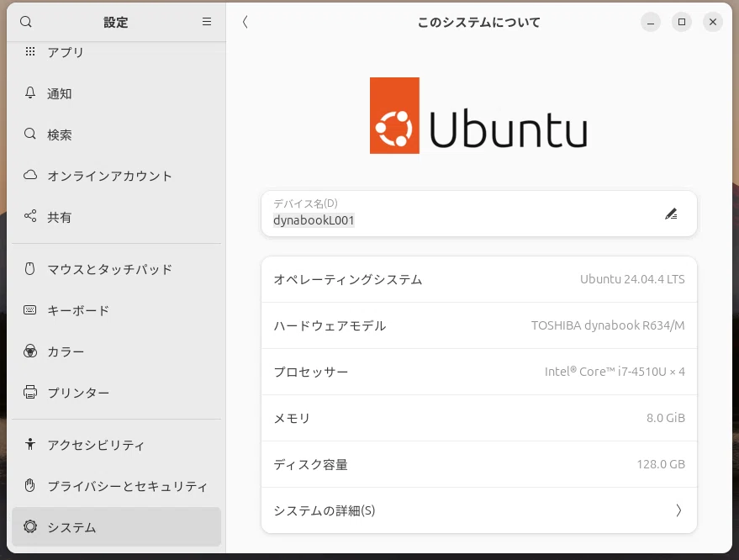The height and width of the screenshot is (560, 739).
Task: Click the キーボード keyboard icon
Action: (30, 309)
